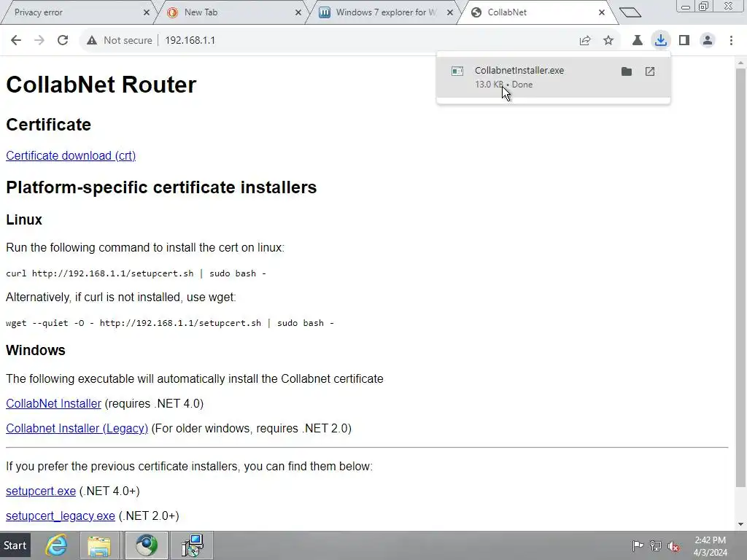Click the scrollbar up arrow
Viewport: 747px width, 560px height.
coord(740,63)
